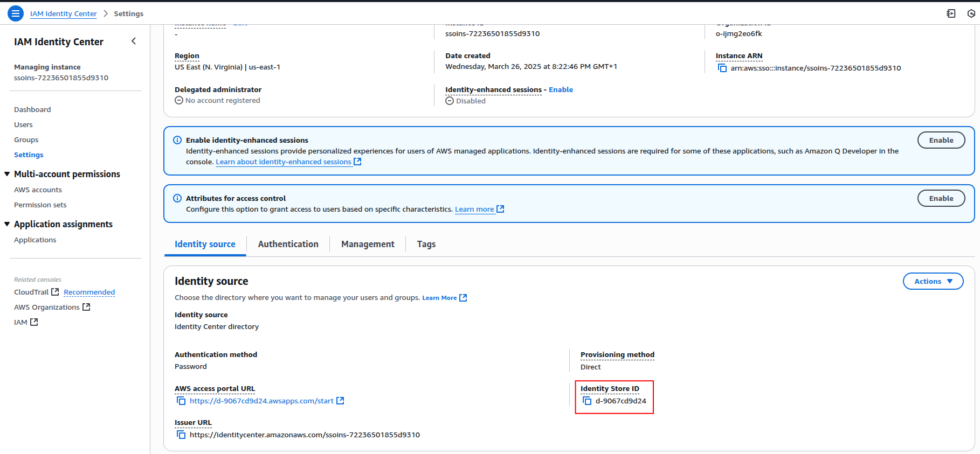Open Permission sets in sidebar
Image resolution: width=980 pixels, height=454 pixels.
40,205
